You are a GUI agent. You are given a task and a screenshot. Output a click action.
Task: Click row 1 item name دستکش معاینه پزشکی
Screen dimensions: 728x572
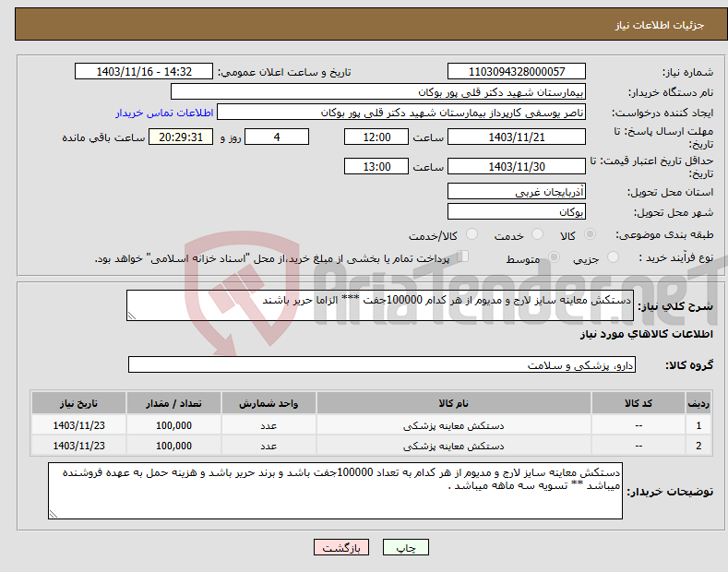454,425
